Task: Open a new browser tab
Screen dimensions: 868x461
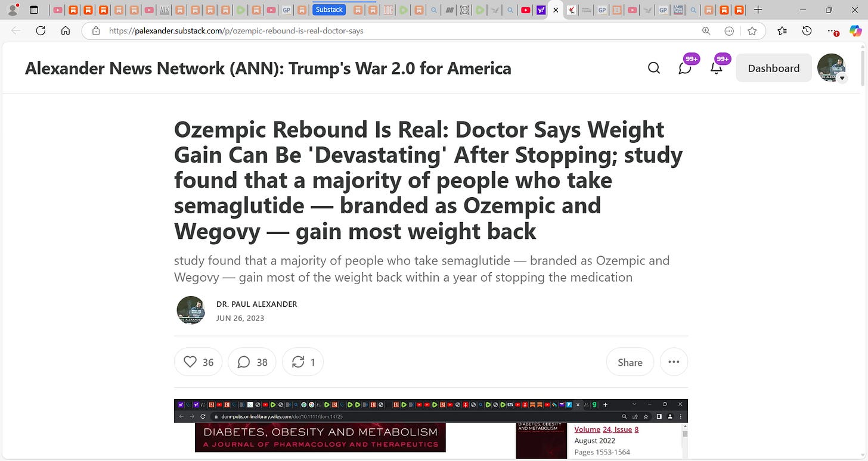Action: (758, 10)
